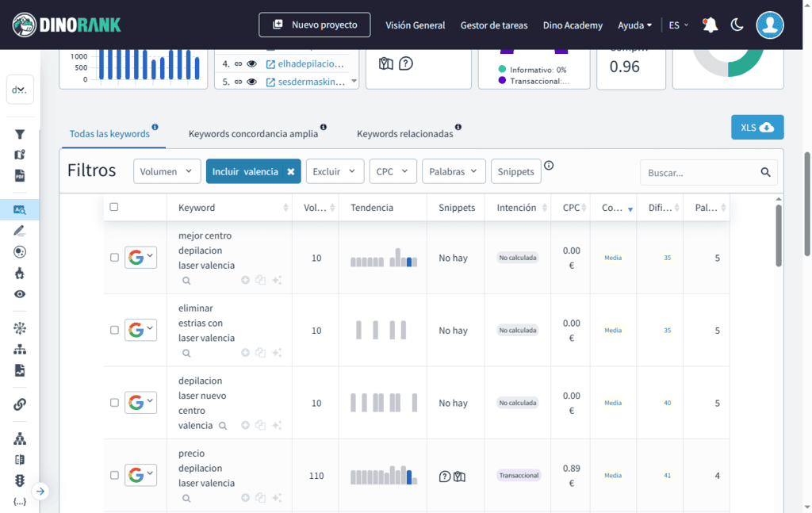Click the sidebar expand arrow button
Image resolution: width=812 pixels, height=513 pixels.
point(40,492)
